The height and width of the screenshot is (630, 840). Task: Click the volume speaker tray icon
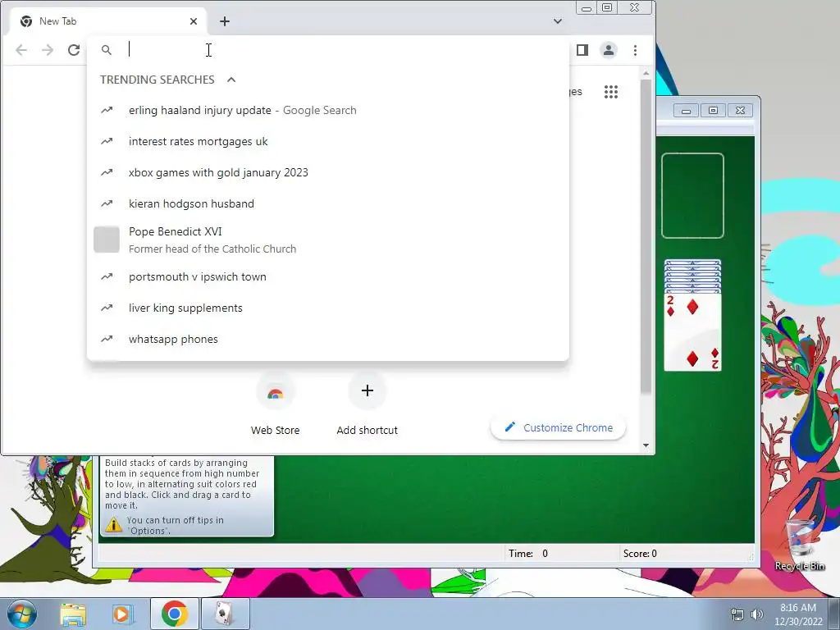click(757, 614)
